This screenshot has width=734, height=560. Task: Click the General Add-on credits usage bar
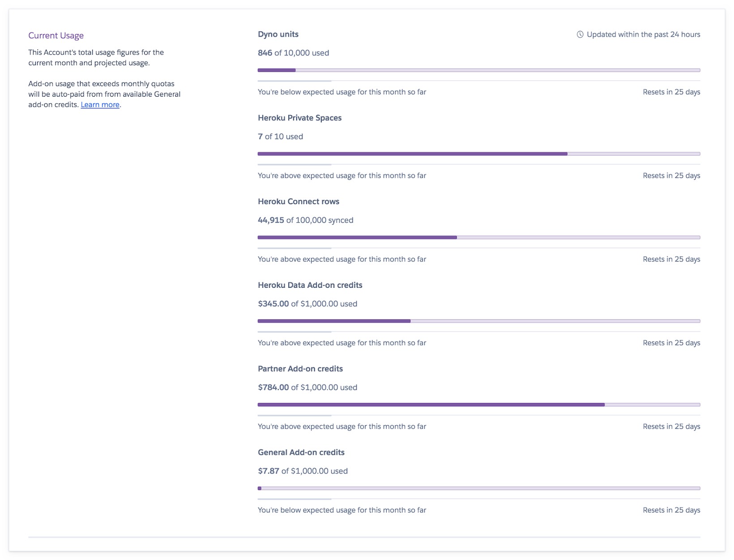[478, 488]
